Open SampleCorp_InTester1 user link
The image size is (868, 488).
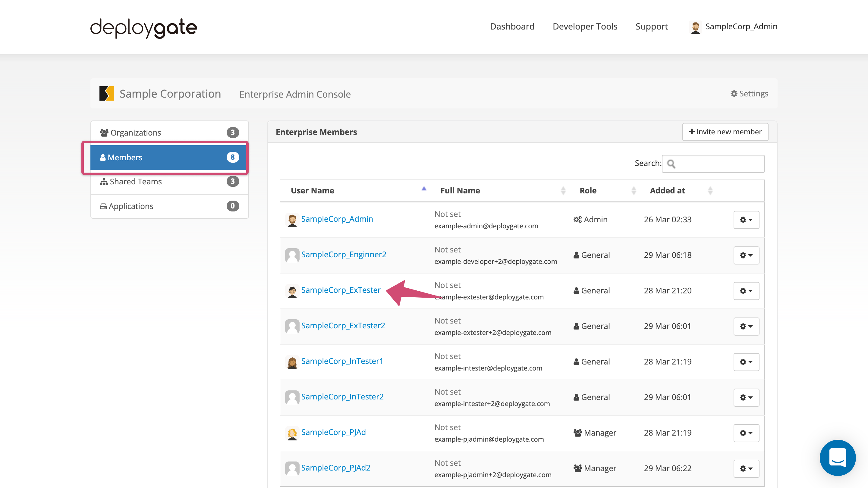point(342,361)
